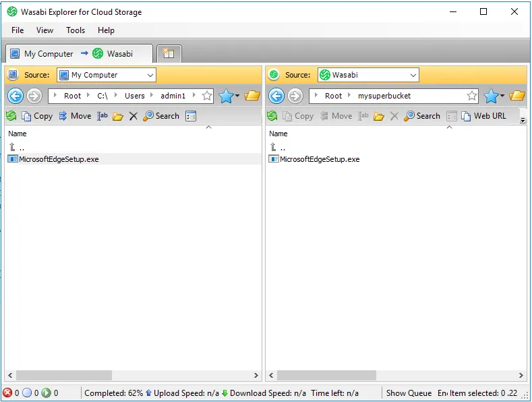The width and height of the screenshot is (532, 402).
Task: Bookmark the mysuperbucket path with star outline
Action: (472, 96)
